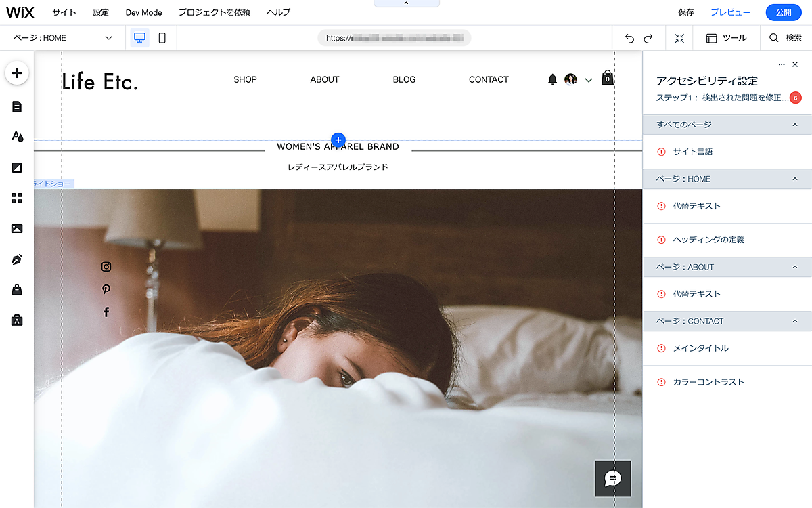This screenshot has width=812, height=508.
Task: Click the Add Elements plus button
Action: (x=17, y=73)
